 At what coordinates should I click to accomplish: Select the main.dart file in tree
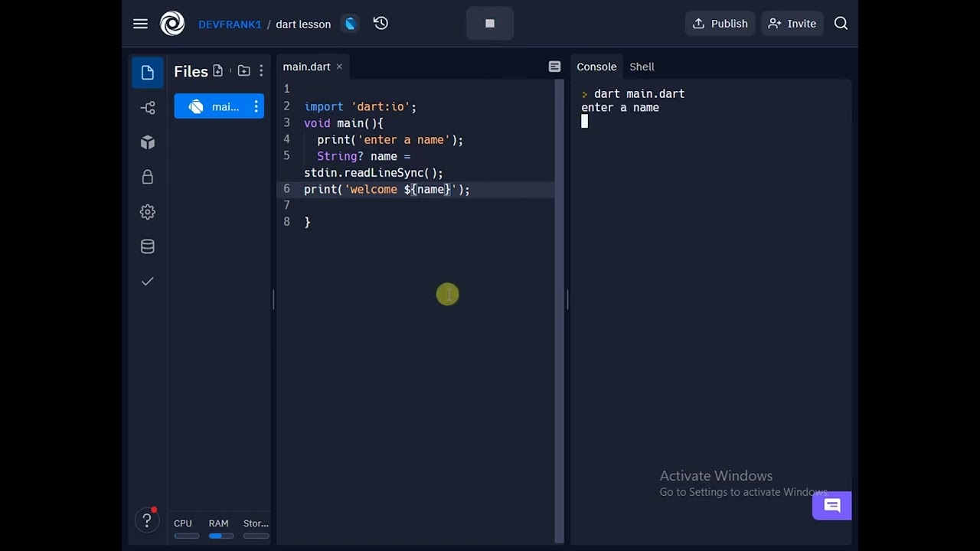[x=219, y=106]
